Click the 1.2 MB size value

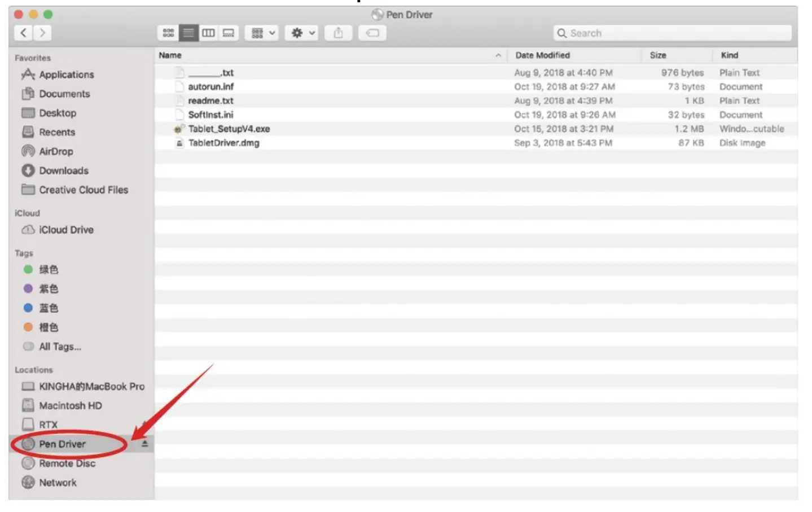point(689,129)
